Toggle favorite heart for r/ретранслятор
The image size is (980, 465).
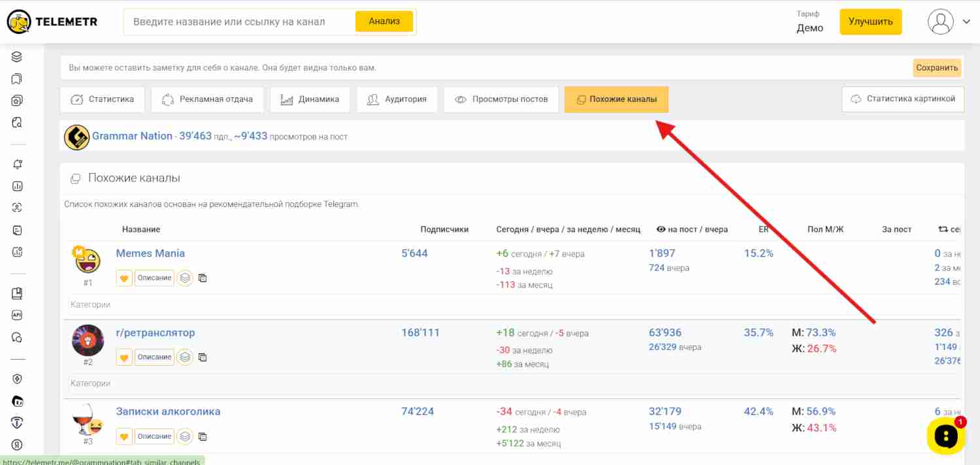tap(124, 357)
